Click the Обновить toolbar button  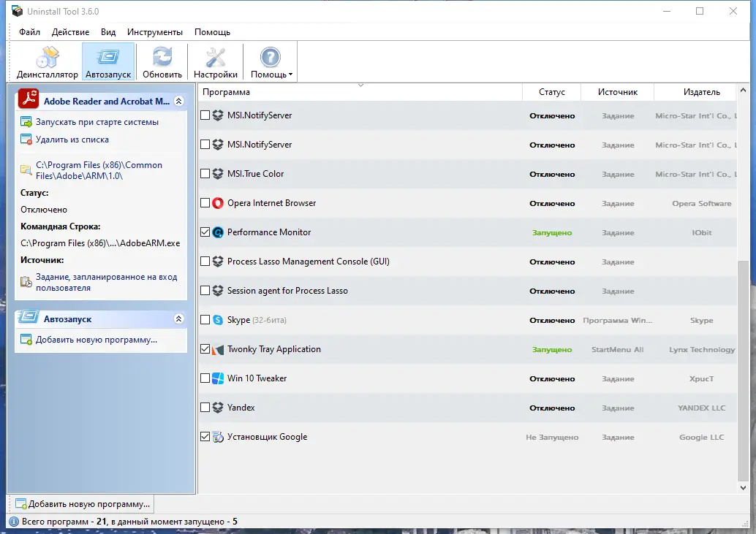point(162,62)
